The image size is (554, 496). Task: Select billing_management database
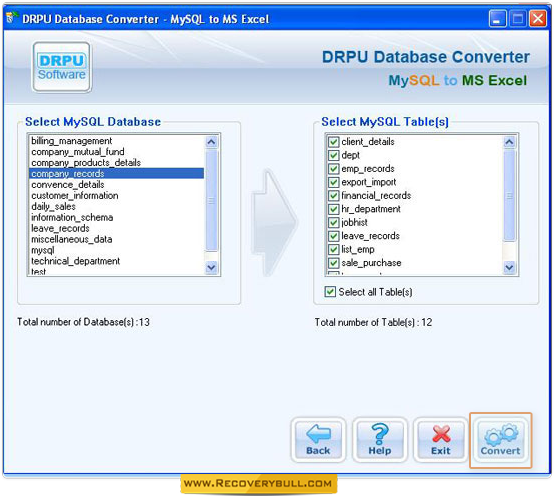(x=117, y=141)
